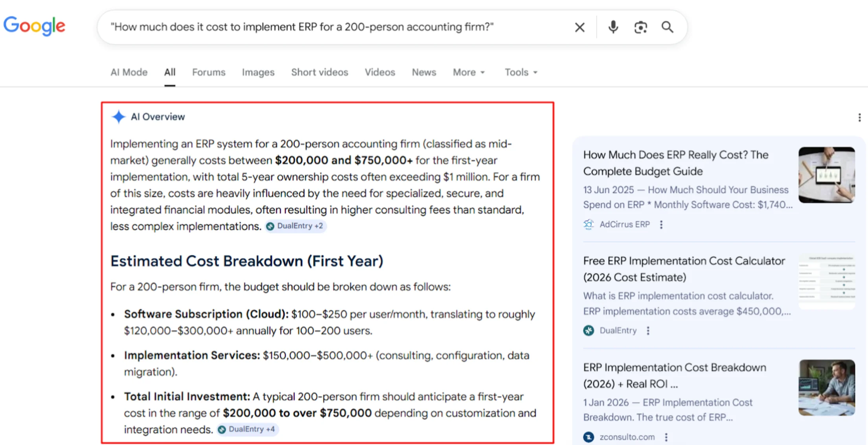
Task: Expand the DualEntry +2 citation chip
Action: 296,226
